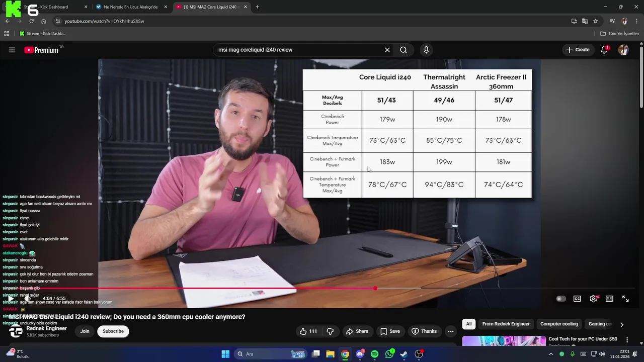The height and width of the screenshot is (362, 644).
Task: Select the Gaming chip
Action: [x=599, y=324]
